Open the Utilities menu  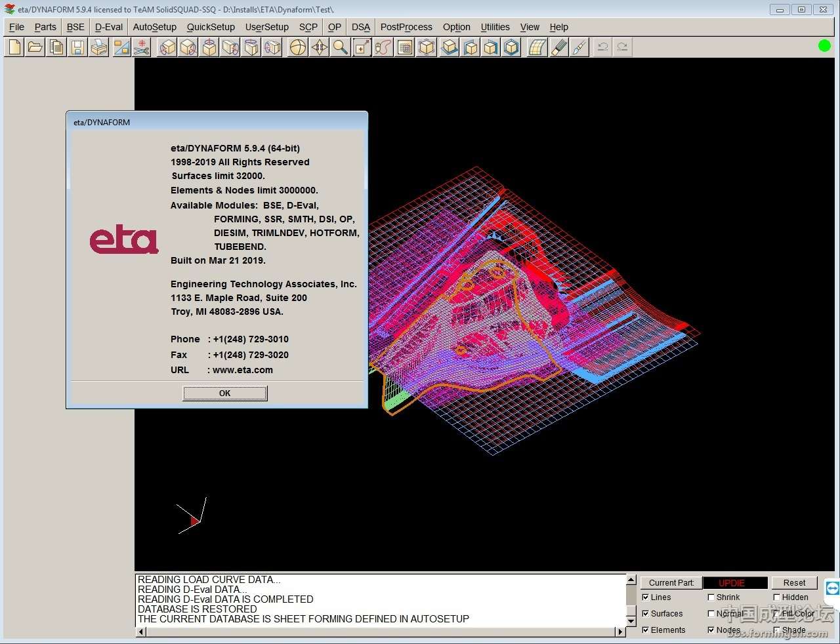tap(495, 27)
